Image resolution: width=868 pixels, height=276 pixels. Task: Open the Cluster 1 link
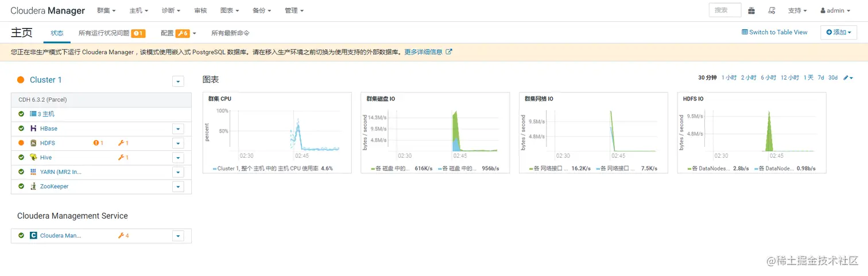pyautogui.click(x=45, y=80)
